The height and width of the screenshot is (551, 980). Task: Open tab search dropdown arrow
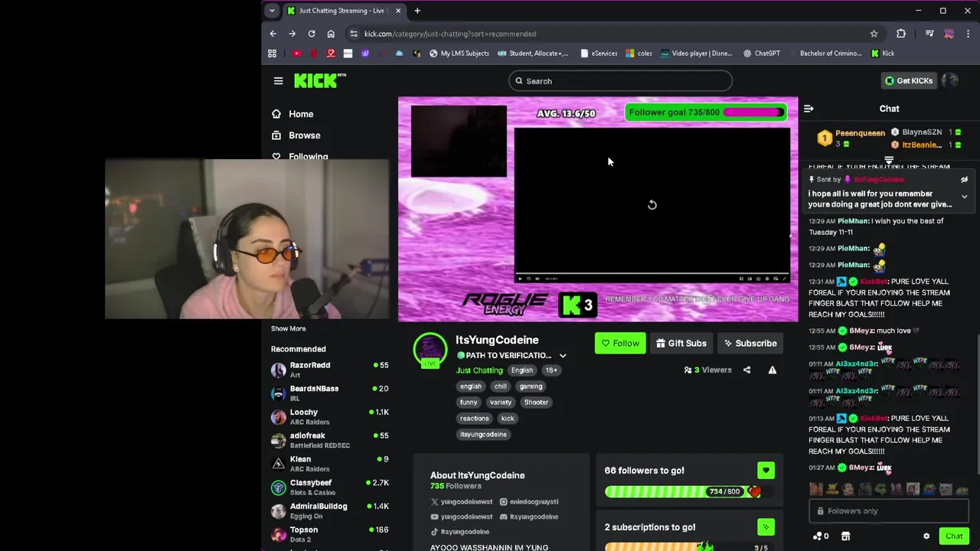(272, 11)
